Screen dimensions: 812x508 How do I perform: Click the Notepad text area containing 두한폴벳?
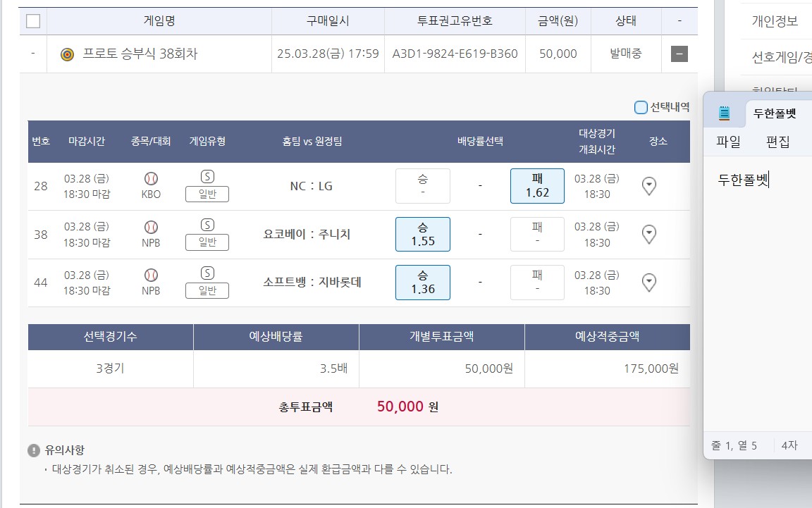[x=758, y=282]
